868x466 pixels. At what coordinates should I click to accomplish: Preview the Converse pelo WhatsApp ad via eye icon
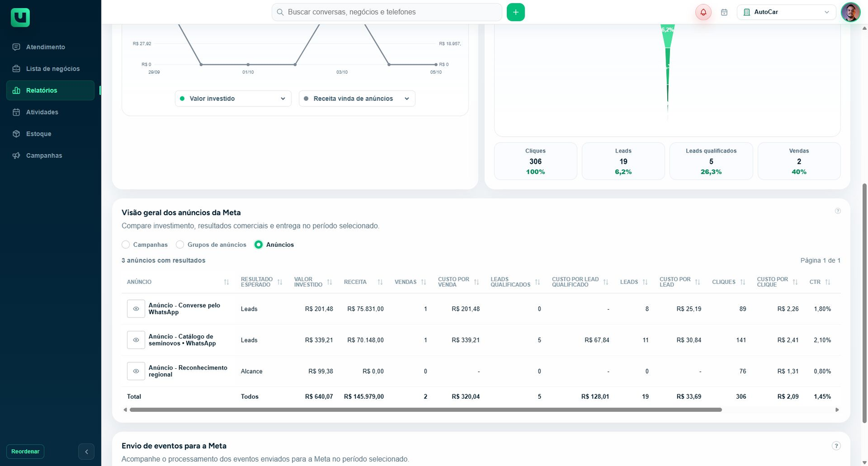(136, 309)
